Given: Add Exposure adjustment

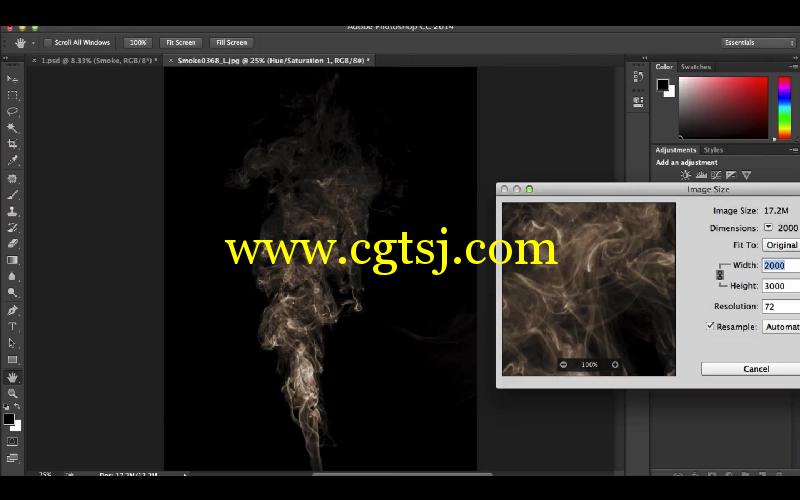Looking at the screenshot, I should 731,175.
